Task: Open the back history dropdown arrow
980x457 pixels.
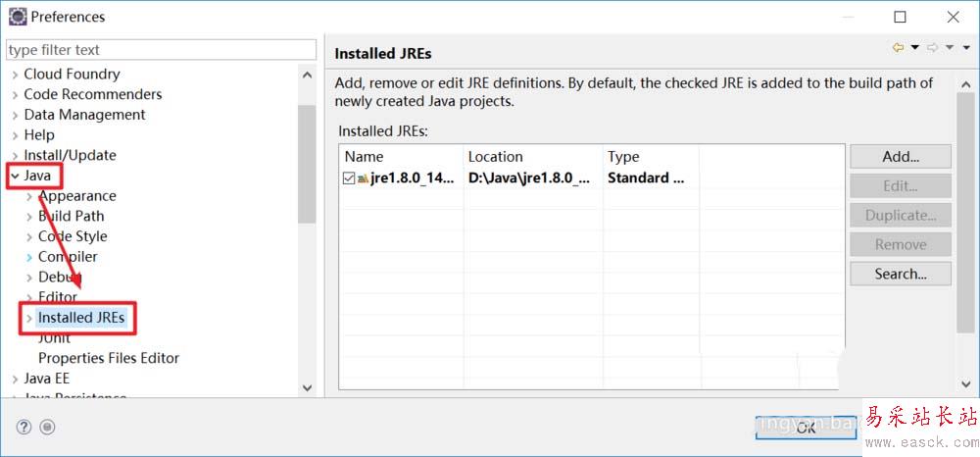Action: point(914,47)
